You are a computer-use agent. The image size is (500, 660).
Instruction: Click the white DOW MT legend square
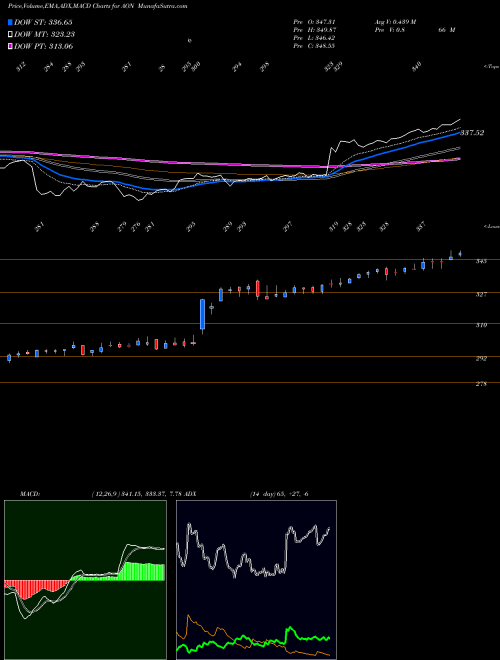click(x=11, y=34)
